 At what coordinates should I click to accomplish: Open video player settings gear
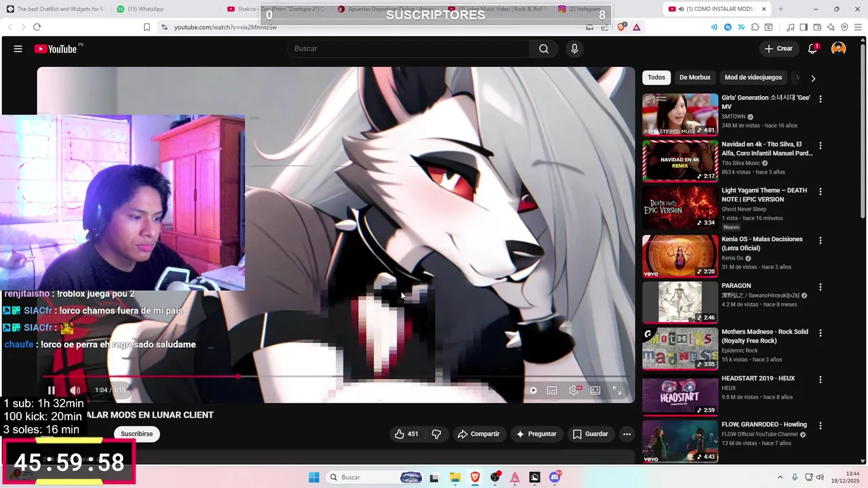(x=574, y=390)
